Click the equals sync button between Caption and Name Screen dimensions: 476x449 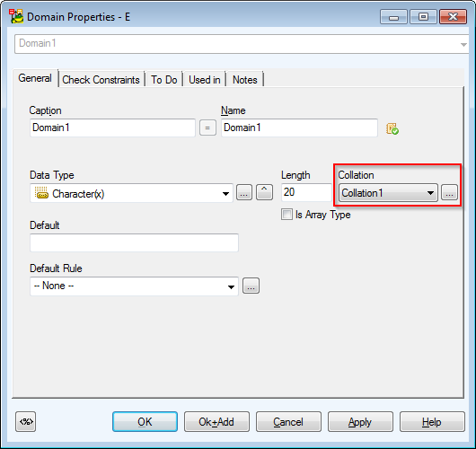point(207,128)
